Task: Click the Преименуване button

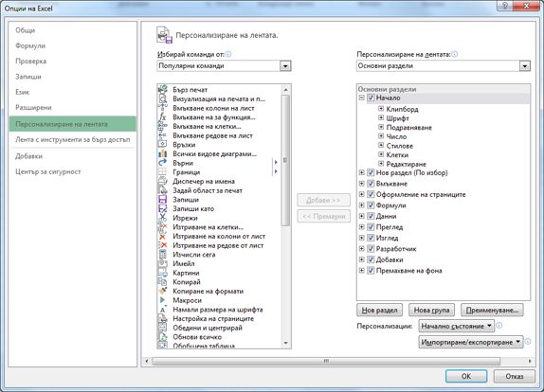Action: [x=492, y=311]
